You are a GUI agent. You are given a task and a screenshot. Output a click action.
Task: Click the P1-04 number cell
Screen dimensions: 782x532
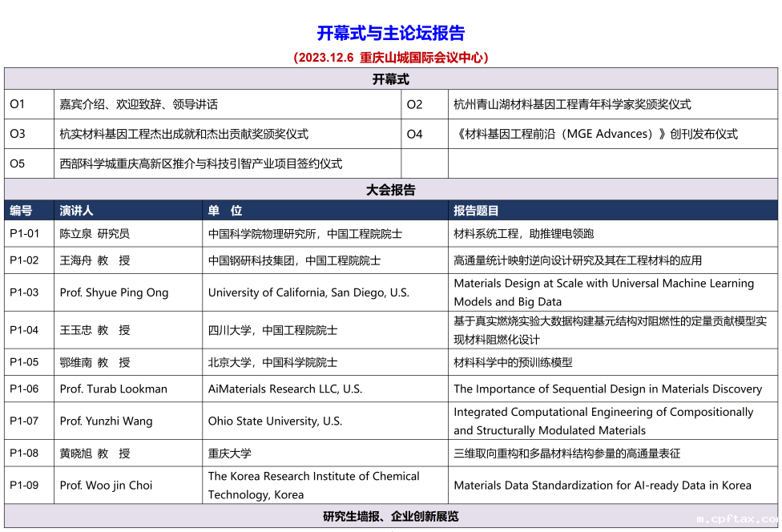[24, 330]
